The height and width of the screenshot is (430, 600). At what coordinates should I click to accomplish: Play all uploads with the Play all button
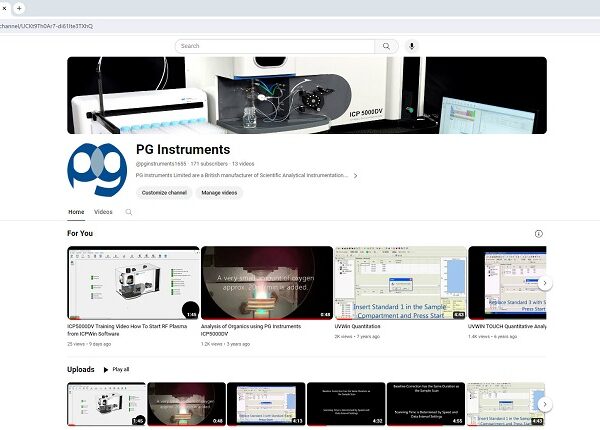[x=116, y=370]
